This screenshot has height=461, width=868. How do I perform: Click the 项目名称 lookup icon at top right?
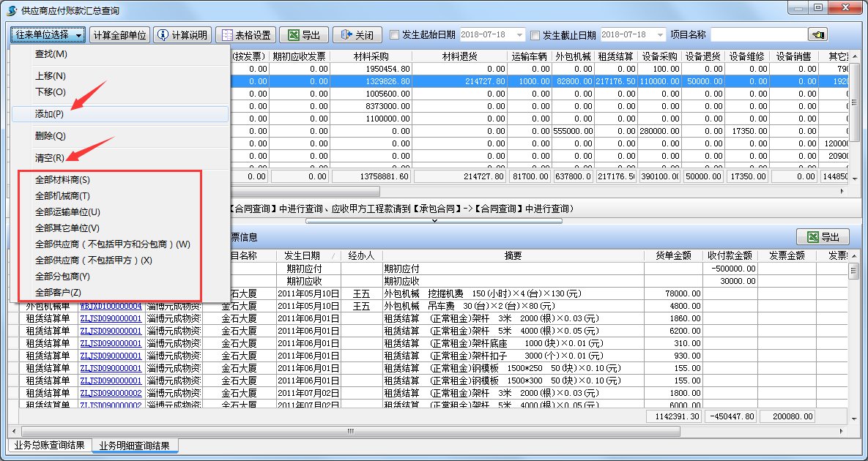coord(818,34)
